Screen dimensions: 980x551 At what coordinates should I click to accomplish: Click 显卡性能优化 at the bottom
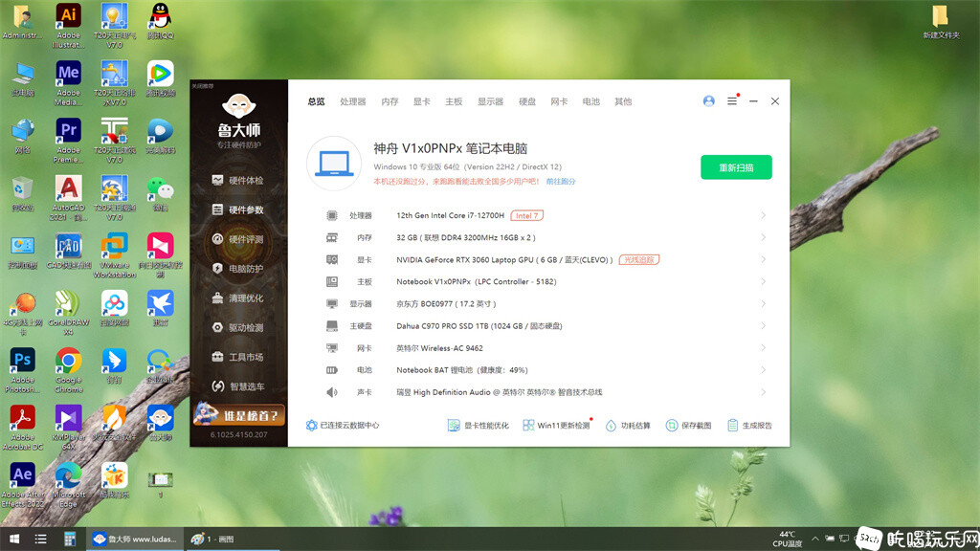[479, 426]
